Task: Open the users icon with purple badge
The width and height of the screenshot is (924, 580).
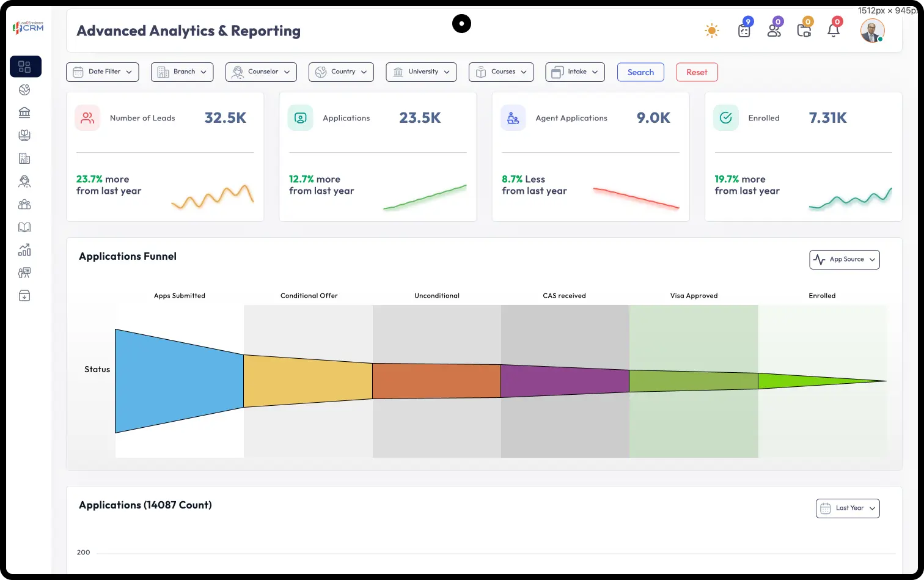Action: tap(774, 29)
